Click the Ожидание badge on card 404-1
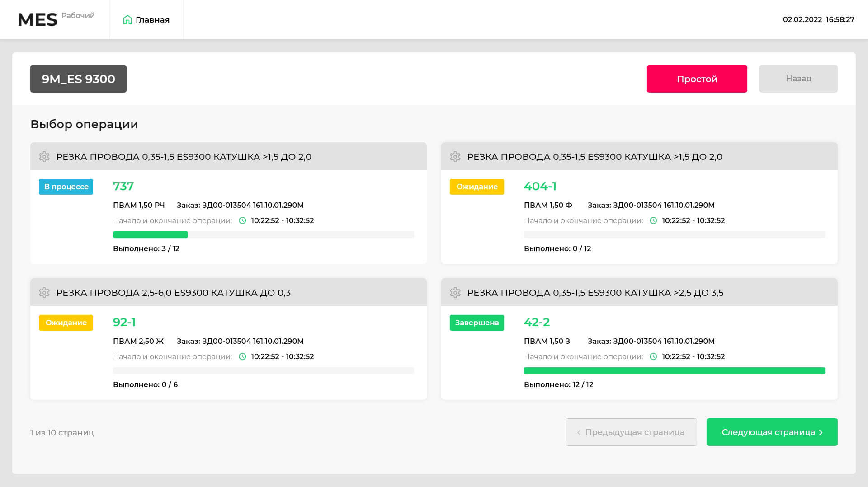Screen dimensions: 868x487 pyautogui.click(x=477, y=187)
